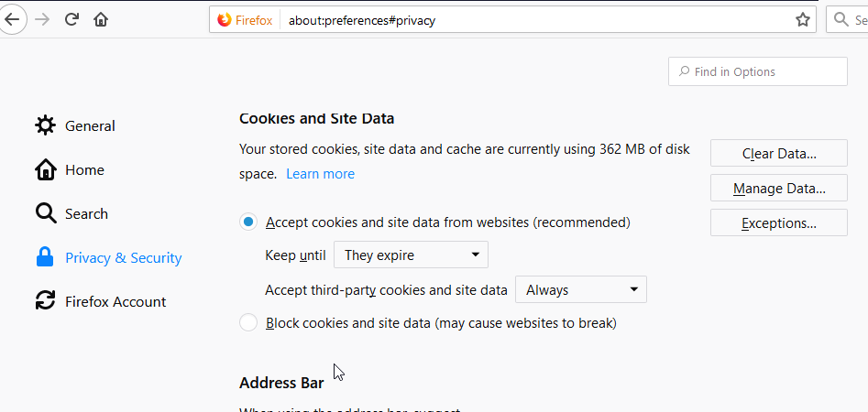Open the Manage Data dialog
This screenshot has height=412, width=868.
pos(779,188)
